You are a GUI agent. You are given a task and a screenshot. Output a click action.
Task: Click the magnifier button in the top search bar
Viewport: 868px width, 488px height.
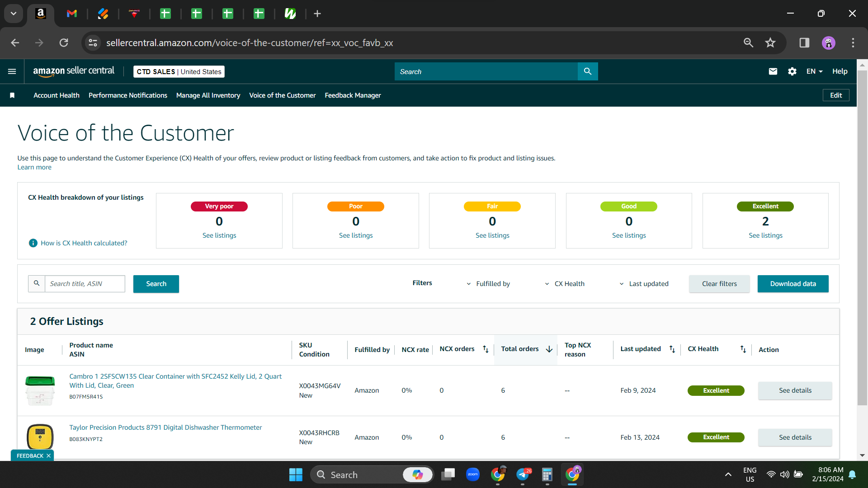[588, 71]
